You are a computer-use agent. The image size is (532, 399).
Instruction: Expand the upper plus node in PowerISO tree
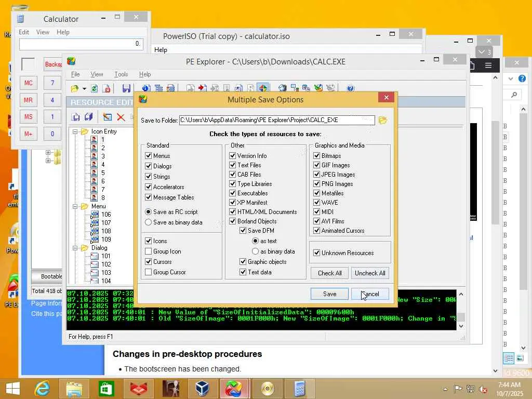[x=48, y=153]
